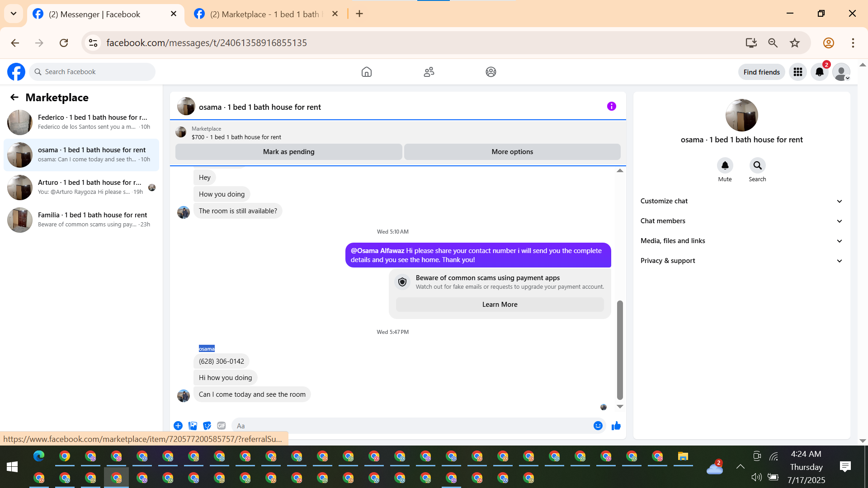Click the message input field
The height and width of the screenshot is (488, 868).
[x=407, y=426]
